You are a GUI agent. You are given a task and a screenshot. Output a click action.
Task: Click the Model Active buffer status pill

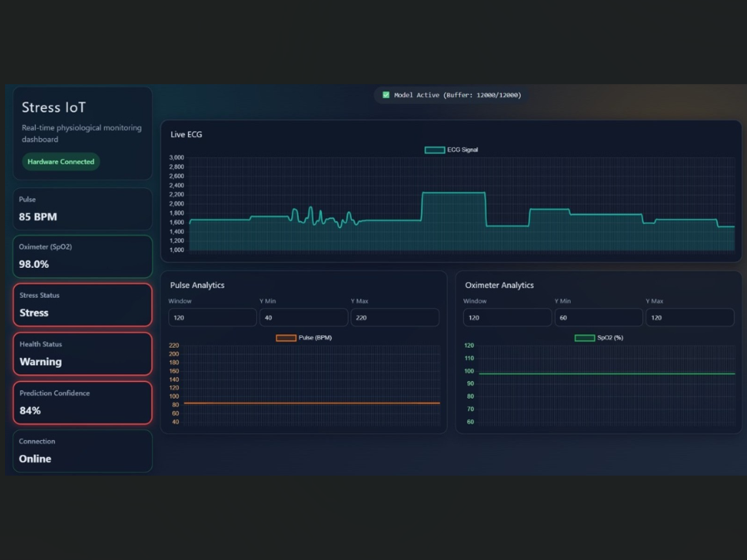(452, 95)
